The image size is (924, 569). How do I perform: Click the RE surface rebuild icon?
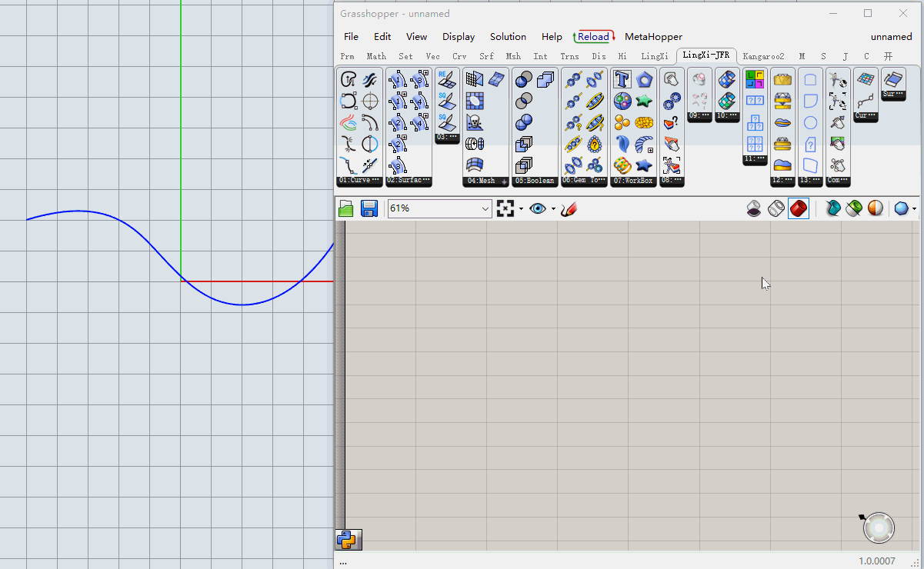tap(446, 79)
